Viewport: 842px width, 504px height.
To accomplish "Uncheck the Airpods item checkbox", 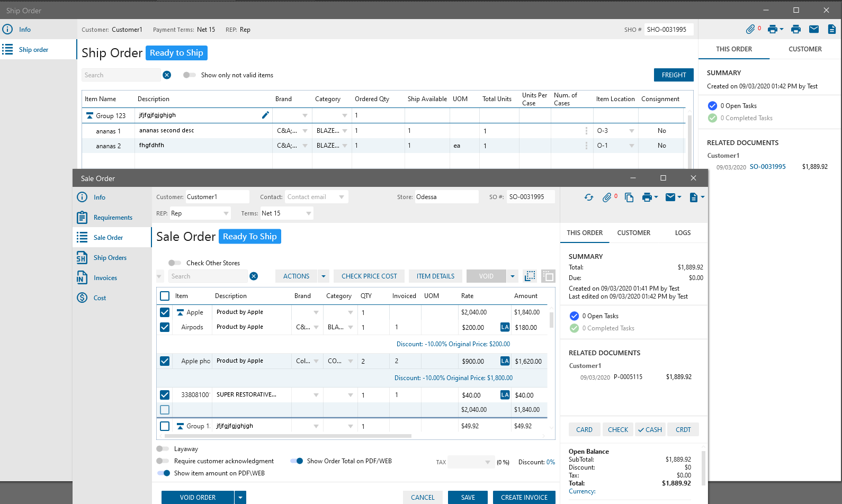I will click(x=165, y=327).
